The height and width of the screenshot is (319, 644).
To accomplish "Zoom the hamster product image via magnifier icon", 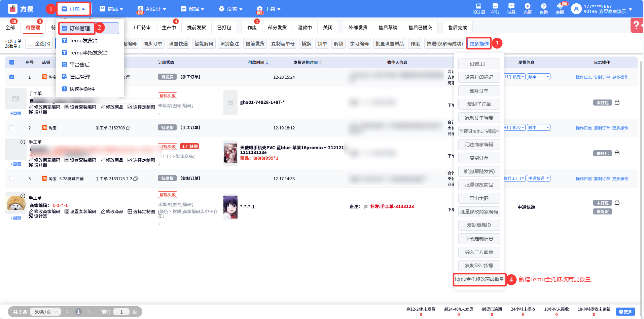I will [x=23, y=196].
